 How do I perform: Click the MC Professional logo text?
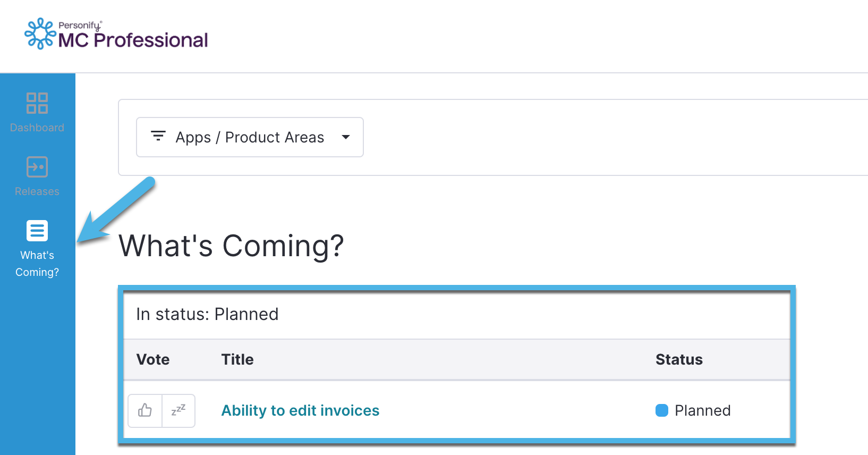point(133,40)
